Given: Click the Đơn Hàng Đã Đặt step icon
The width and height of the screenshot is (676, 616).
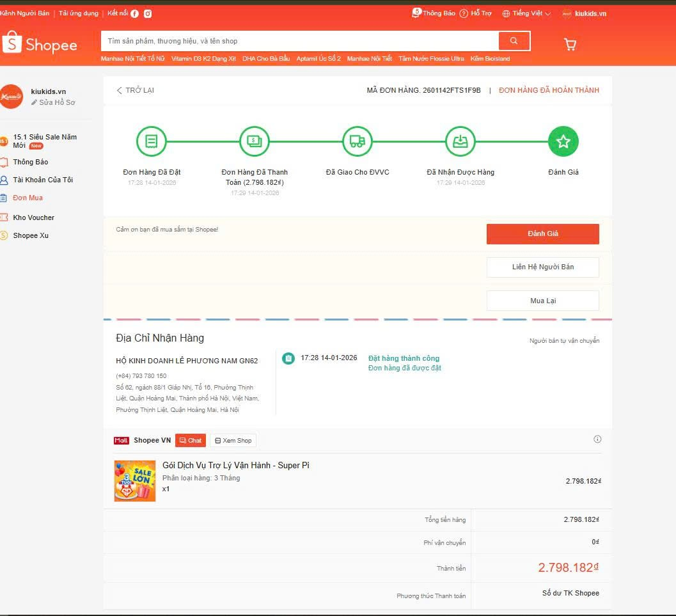Looking at the screenshot, I should (x=152, y=141).
